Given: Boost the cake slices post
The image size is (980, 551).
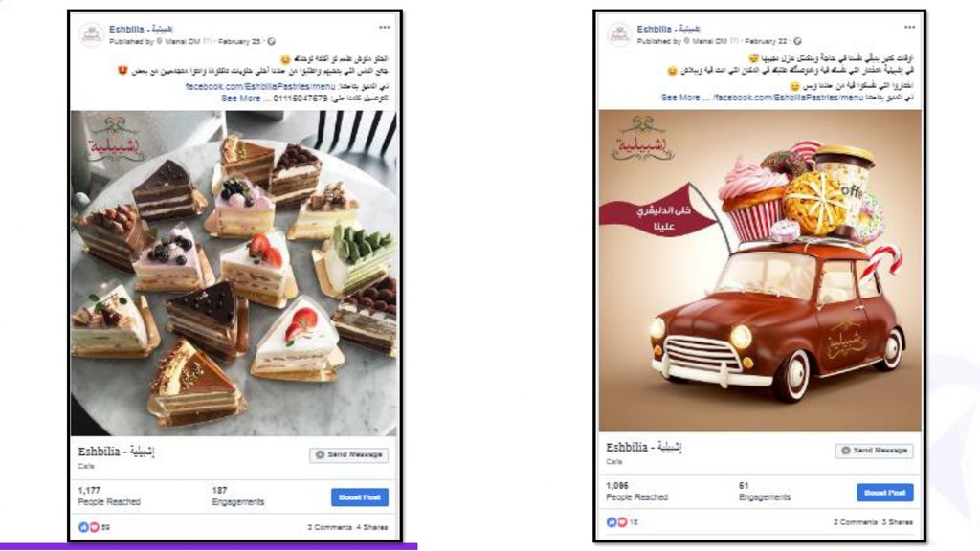Looking at the screenshot, I should [360, 497].
